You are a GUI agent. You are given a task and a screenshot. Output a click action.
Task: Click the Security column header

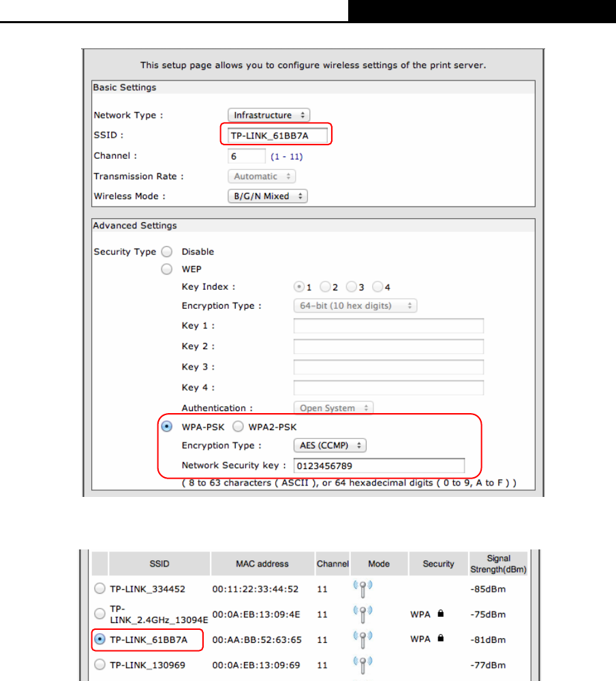(x=438, y=564)
